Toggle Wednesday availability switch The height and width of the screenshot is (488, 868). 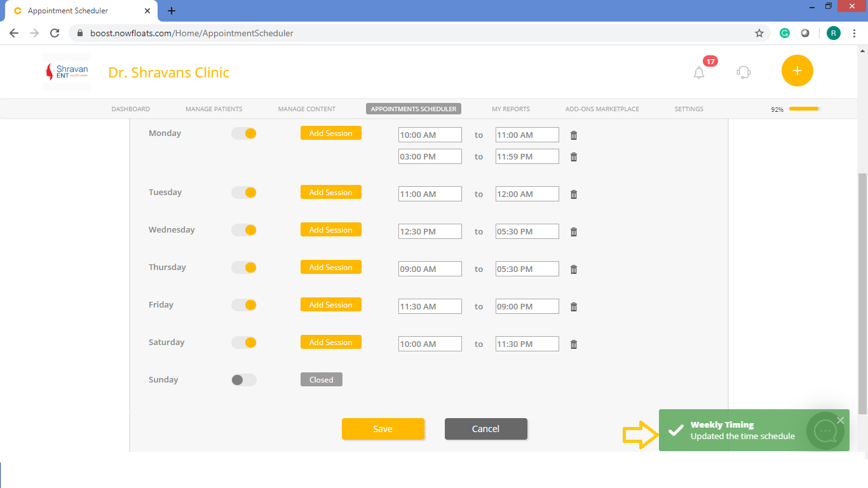pos(244,230)
